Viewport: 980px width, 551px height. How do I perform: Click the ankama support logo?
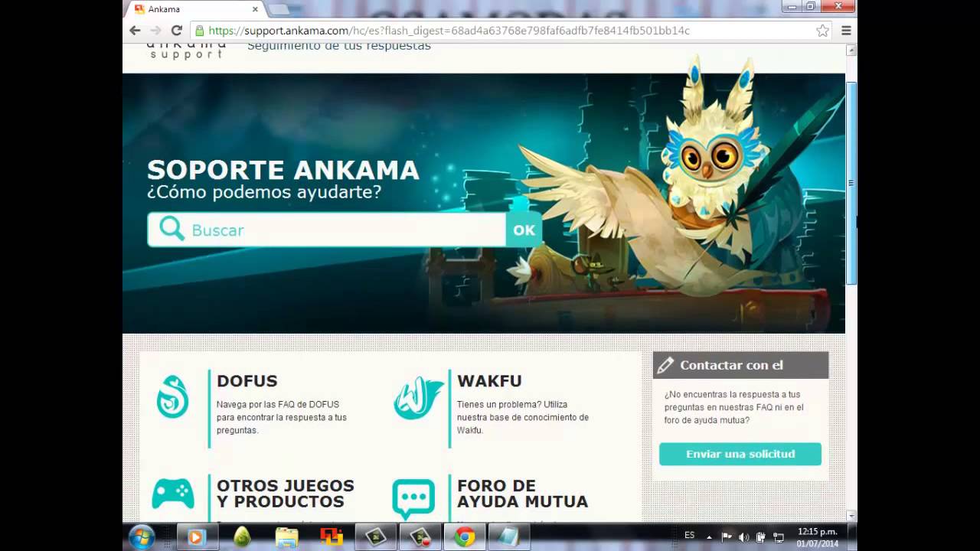click(x=187, y=51)
